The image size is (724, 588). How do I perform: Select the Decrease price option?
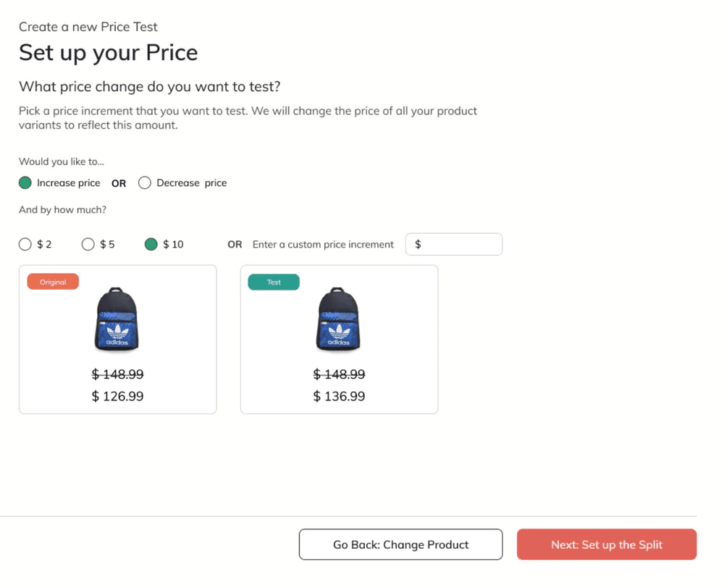click(x=145, y=183)
